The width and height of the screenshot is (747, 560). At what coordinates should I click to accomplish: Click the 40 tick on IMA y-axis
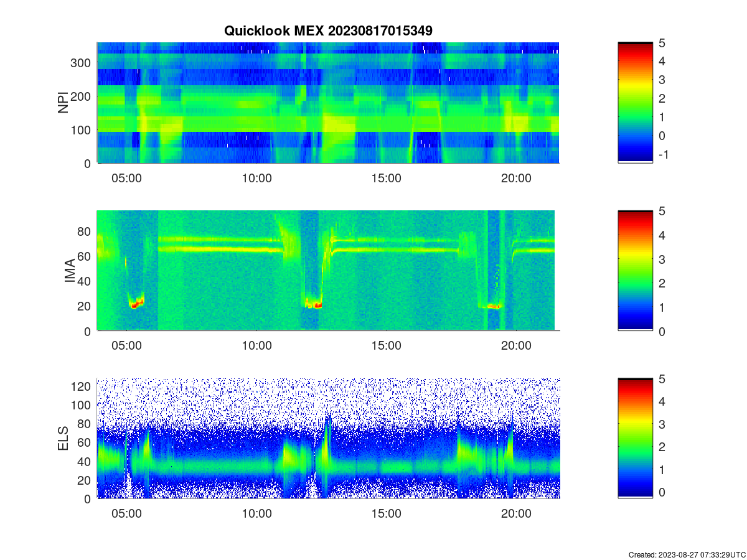tap(85, 281)
